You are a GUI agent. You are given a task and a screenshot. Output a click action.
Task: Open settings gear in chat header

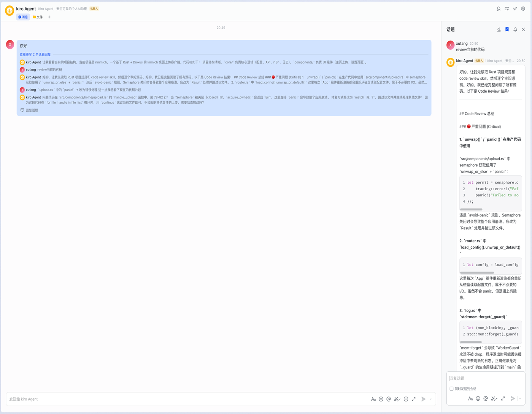[523, 9]
